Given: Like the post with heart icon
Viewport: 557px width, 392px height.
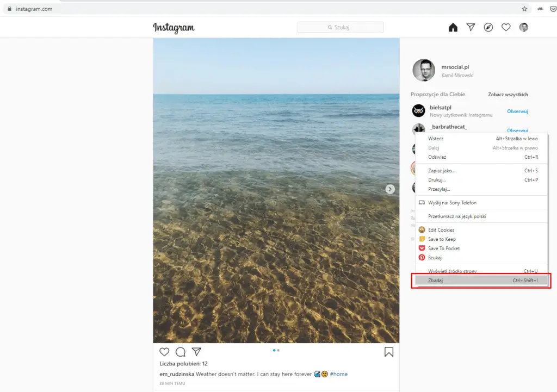Looking at the screenshot, I should (164, 352).
